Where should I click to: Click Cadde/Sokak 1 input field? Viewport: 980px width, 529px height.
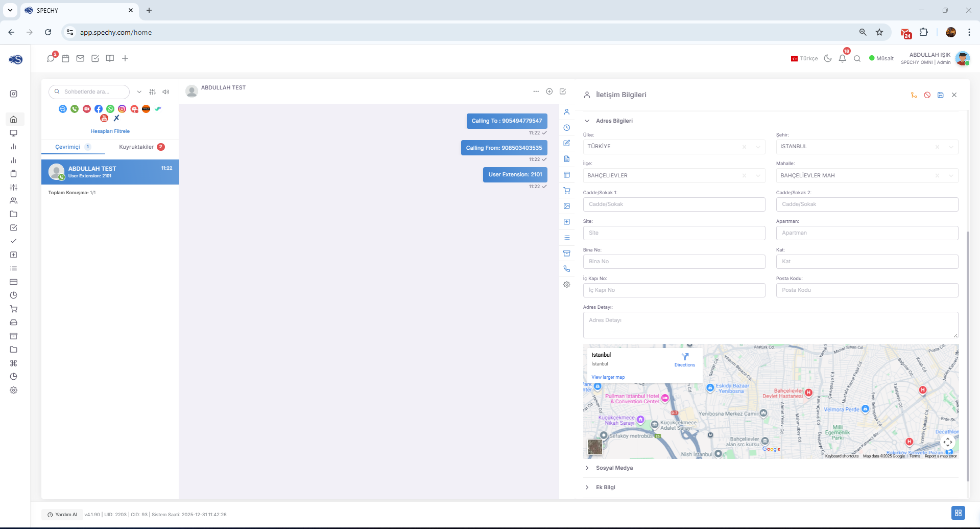coord(674,204)
